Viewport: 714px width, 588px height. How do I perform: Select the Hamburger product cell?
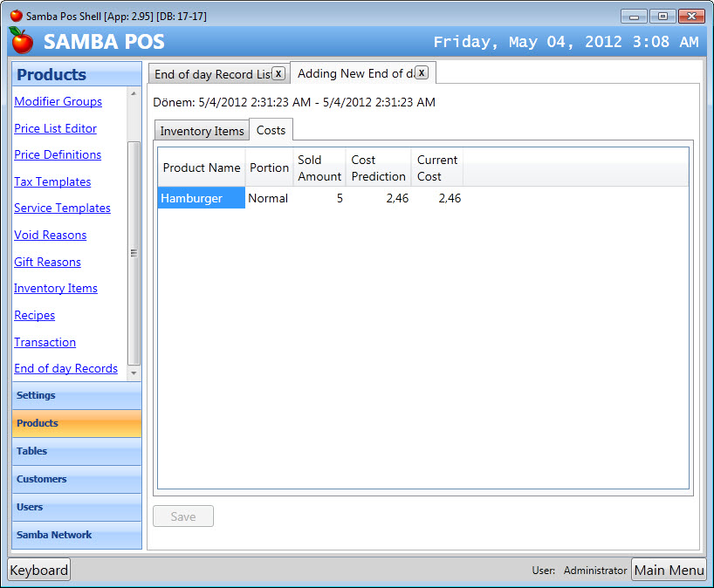pos(202,198)
